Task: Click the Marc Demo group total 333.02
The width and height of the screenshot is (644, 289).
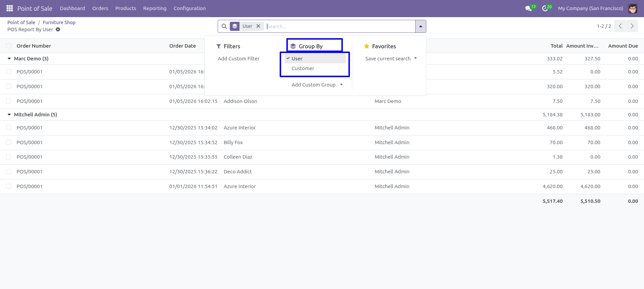Action: [x=554, y=59]
